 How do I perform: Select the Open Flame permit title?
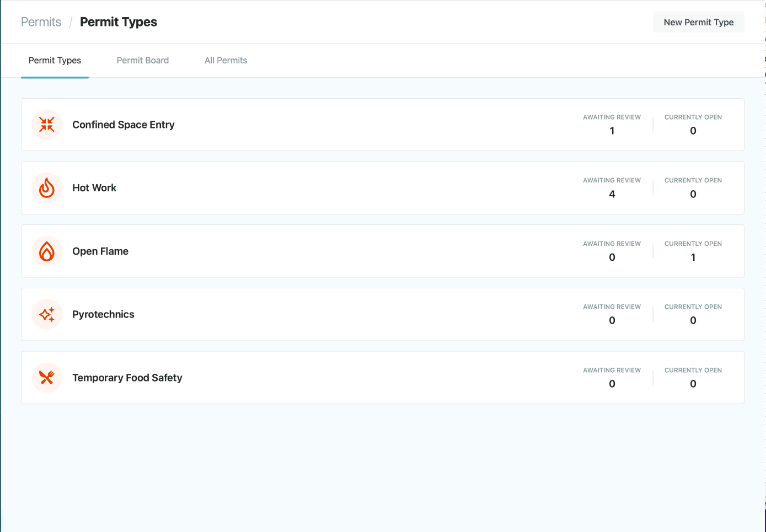(x=100, y=251)
